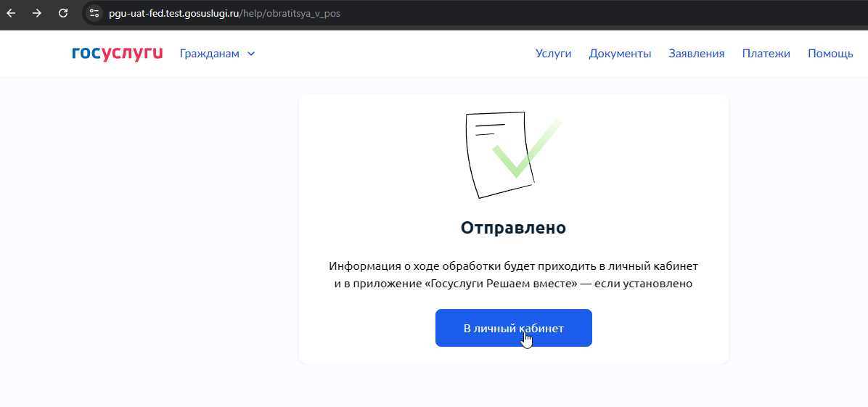Open the Госуслуги logo home link
Viewport: 868px width, 407px height.
(x=118, y=54)
